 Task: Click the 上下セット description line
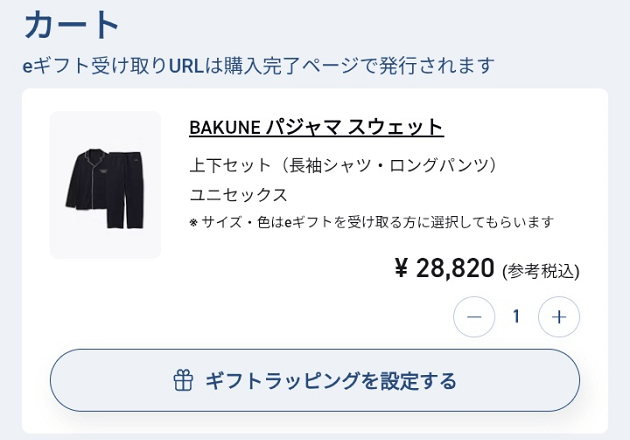(343, 165)
